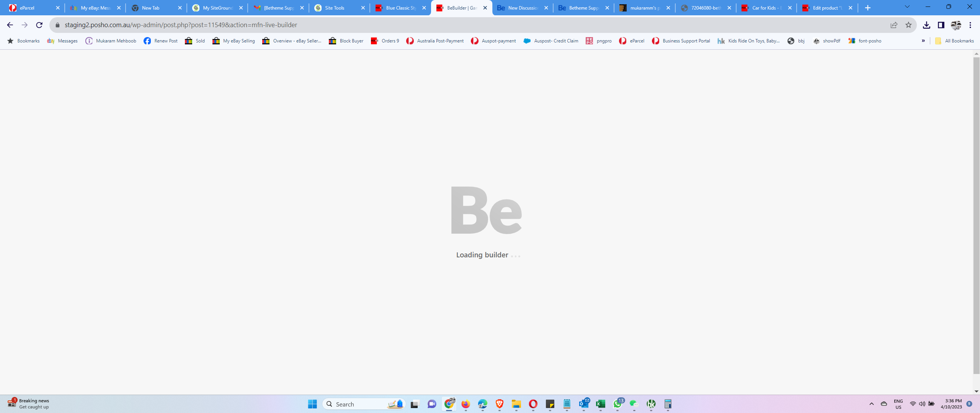Screen dimensions: 980x413
Task: Expand the tab search dropdown arrow
Action: click(x=907, y=7)
